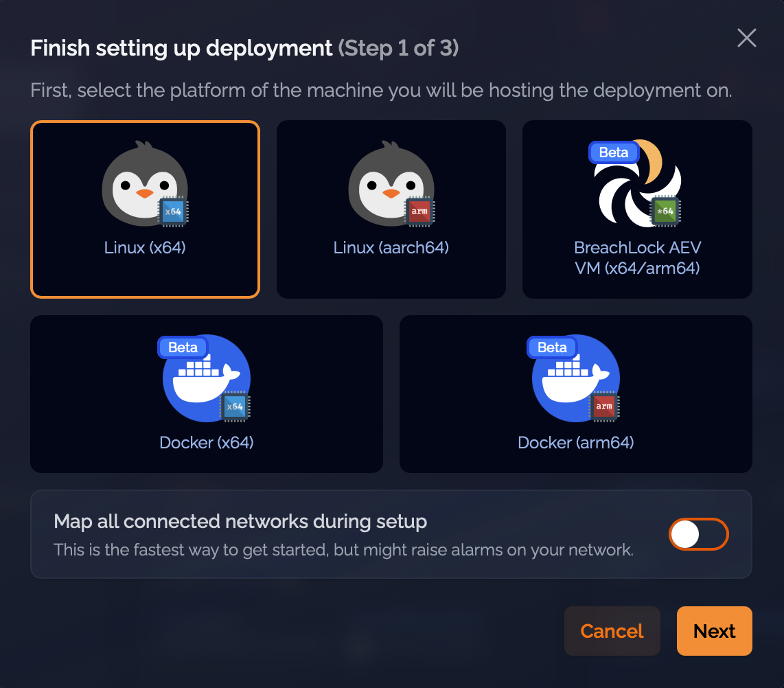
Task: Pick the BreachLock AEV VM swirl icon
Action: point(638,183)
